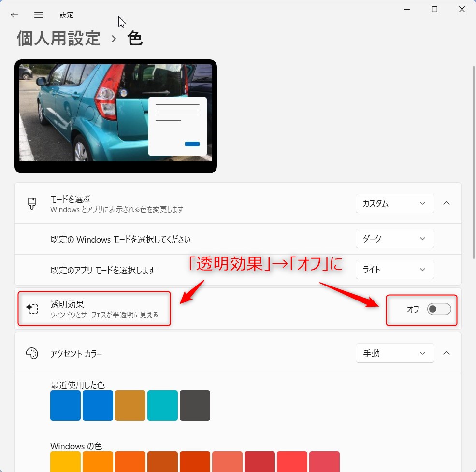Choose yellow-gold Windows color swatch
Screen dimensions: 476x472
pyautogui.click(x=65, y=462)
